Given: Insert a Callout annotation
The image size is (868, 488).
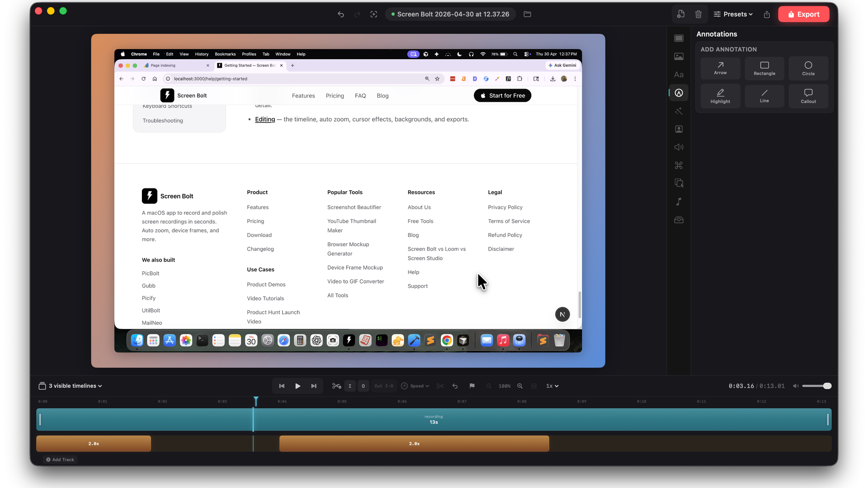Looking at the screenshot, I should tap(808, 96).
